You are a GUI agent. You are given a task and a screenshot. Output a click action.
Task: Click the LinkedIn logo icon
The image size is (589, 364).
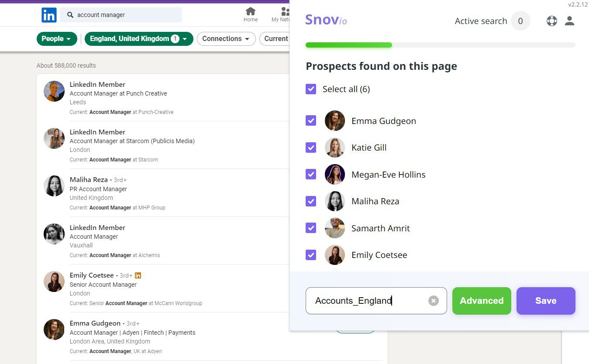tap(49, 15)
